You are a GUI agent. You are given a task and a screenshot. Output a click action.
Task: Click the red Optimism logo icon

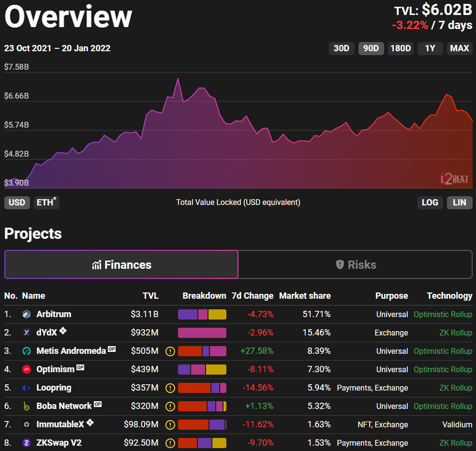[x=27, y=369]
